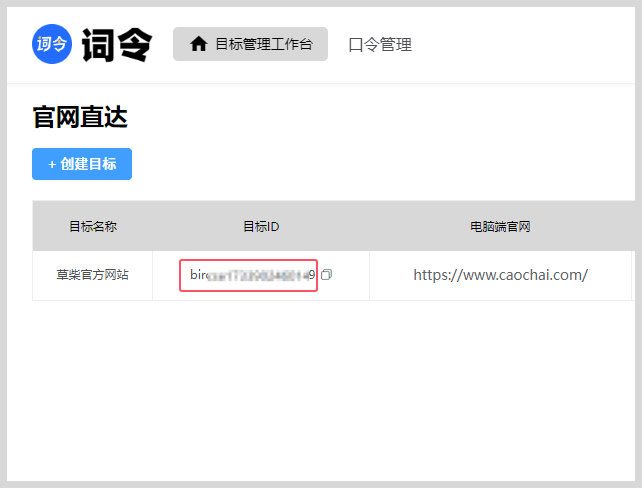Screen dimensions: 642x488
Task: Click the blurred 目标ID value
Action: click(252, 275)
